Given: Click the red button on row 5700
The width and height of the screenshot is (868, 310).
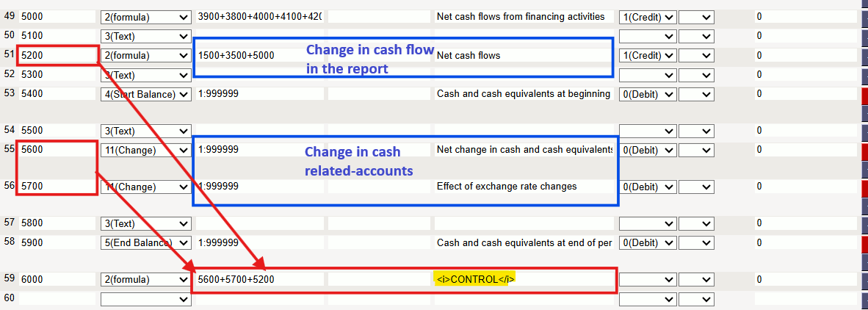Looking at the screenshot, I should coord(864,188).
